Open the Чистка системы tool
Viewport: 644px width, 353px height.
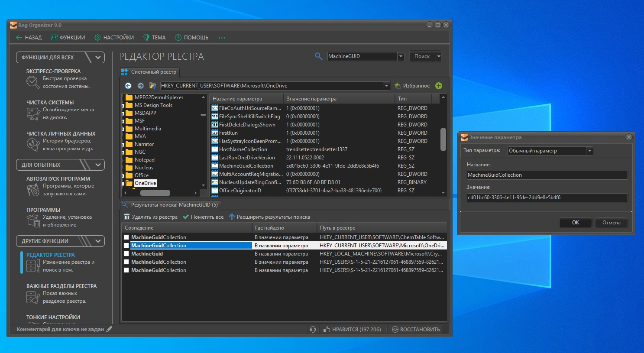tap(60, 110)
